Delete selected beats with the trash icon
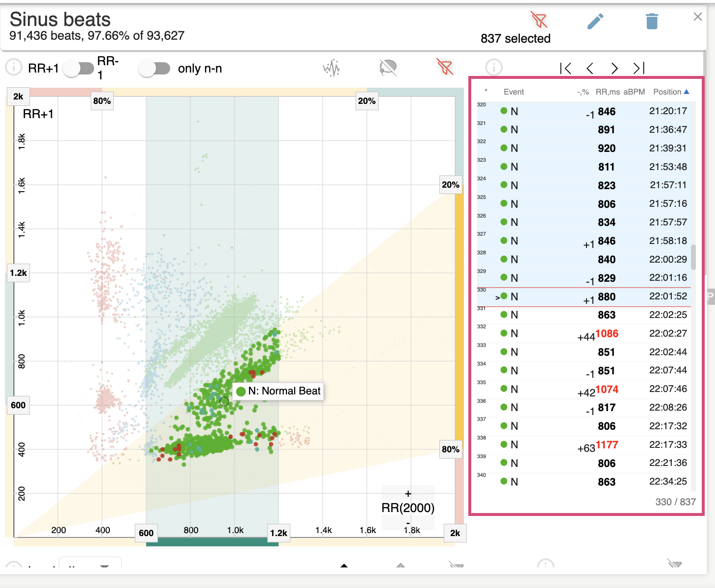Image resolution: width=715 pixels, height=588 pixels. [x=652, y=22]
